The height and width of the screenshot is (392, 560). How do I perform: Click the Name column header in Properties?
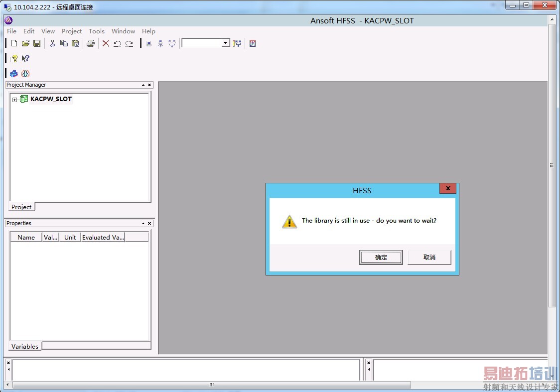click(26, 238)
